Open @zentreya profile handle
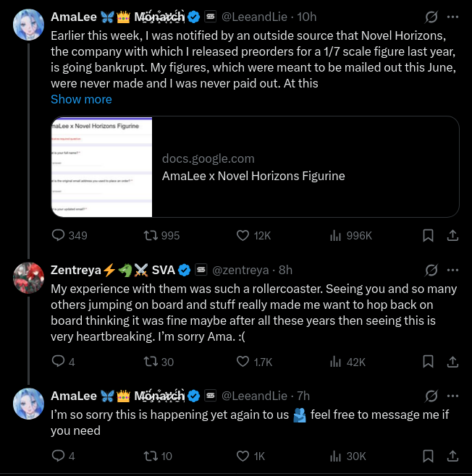 [240, 270]
